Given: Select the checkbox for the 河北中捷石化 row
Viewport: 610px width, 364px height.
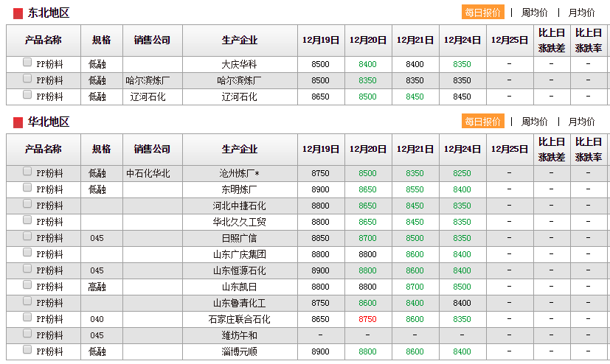Looking at the screenshot, I should 27,204.
